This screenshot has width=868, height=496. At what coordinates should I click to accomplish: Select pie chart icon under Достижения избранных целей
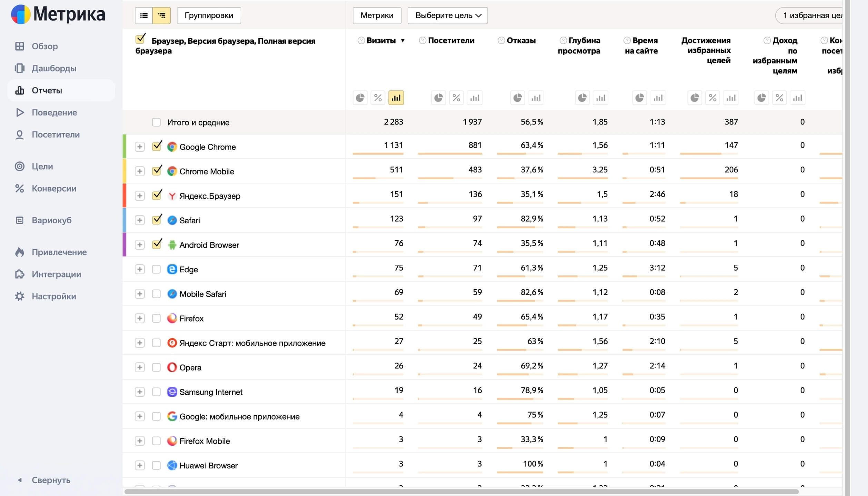pos(695,98)
